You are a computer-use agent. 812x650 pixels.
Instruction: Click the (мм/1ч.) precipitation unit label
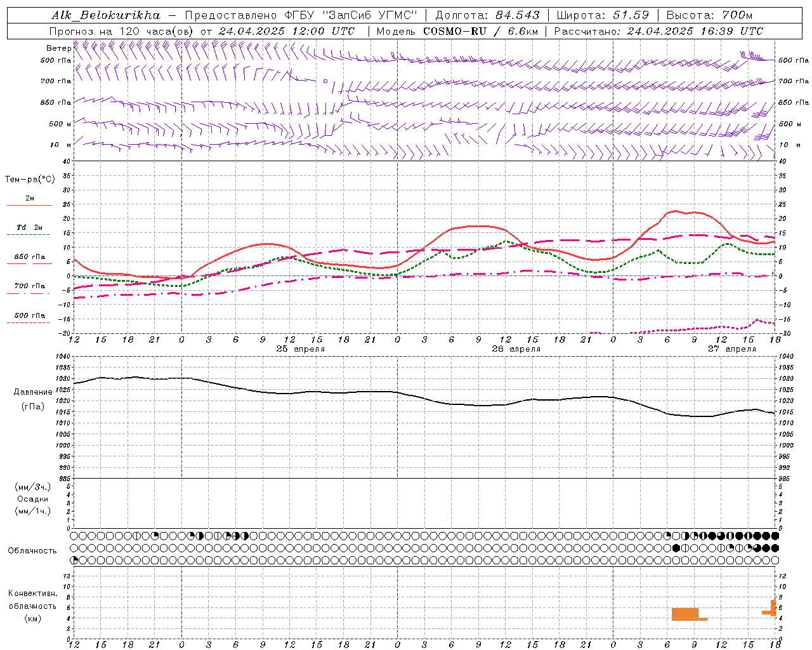pos(33,511)
